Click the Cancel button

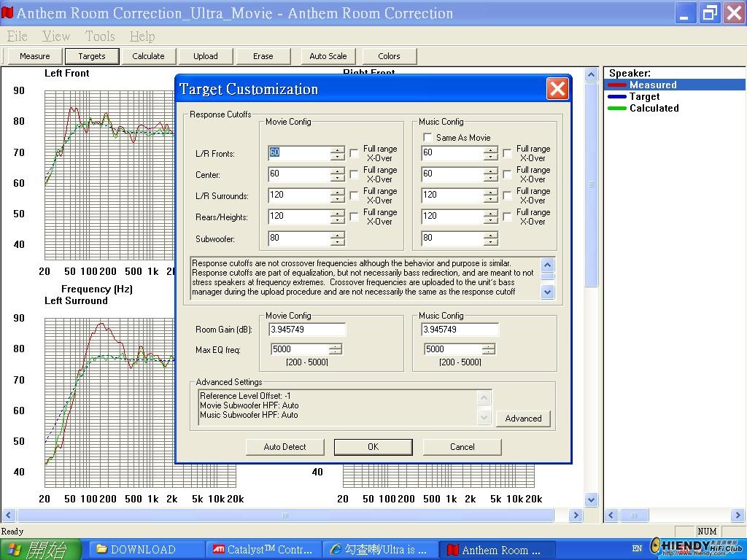(x=462, y=447)
